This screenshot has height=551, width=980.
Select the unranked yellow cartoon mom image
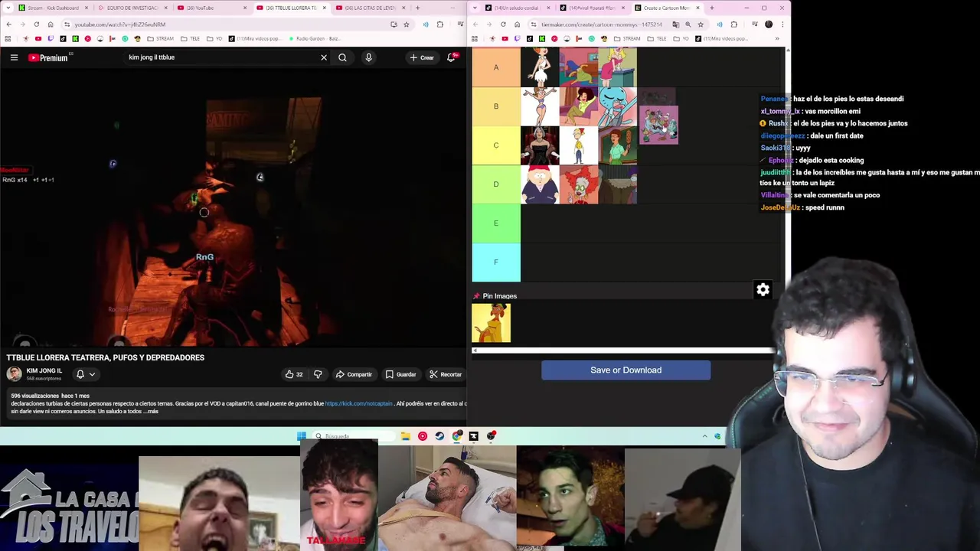[492, 322]
